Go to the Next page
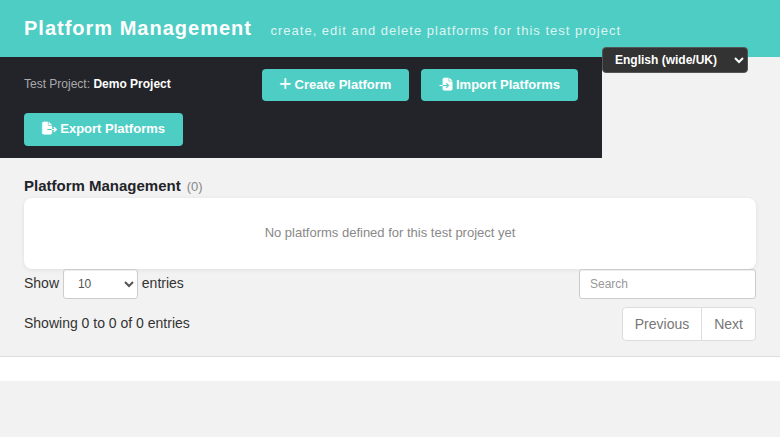This screenshot has height=437, width=780. [x=728, y=324]
